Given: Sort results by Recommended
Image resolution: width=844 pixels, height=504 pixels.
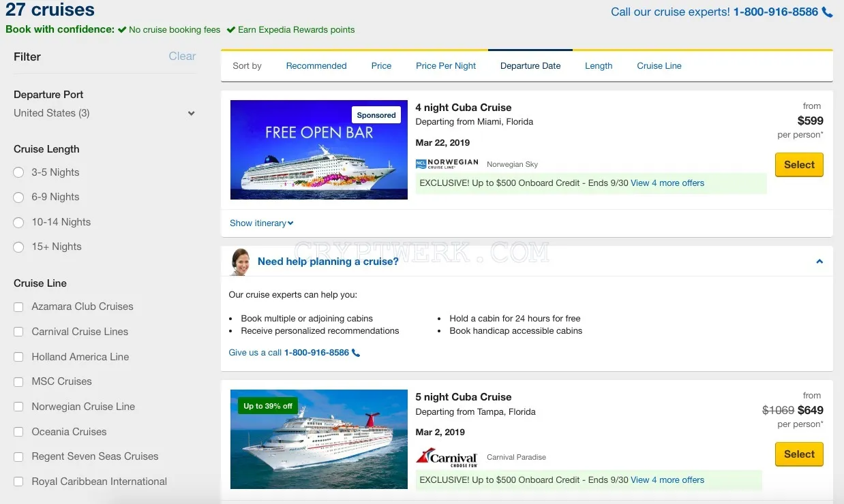Looking at the screenshot, I should 316,66.
